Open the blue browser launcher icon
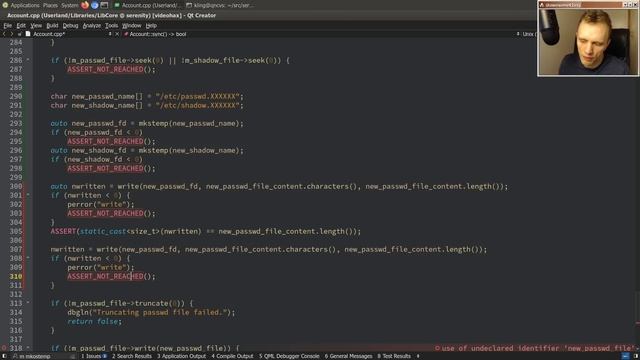The height and width of the screenshot is (360, 640). 95,5
